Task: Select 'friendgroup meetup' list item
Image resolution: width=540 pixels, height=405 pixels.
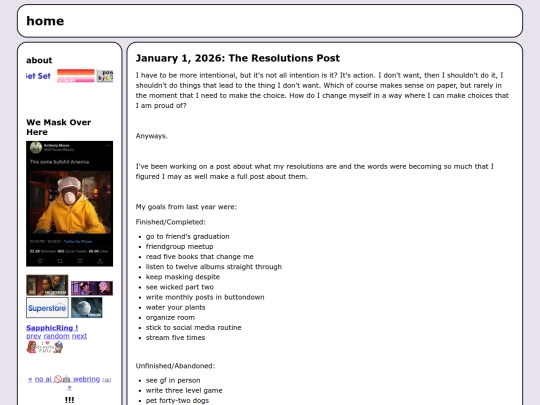Action: 179,247
